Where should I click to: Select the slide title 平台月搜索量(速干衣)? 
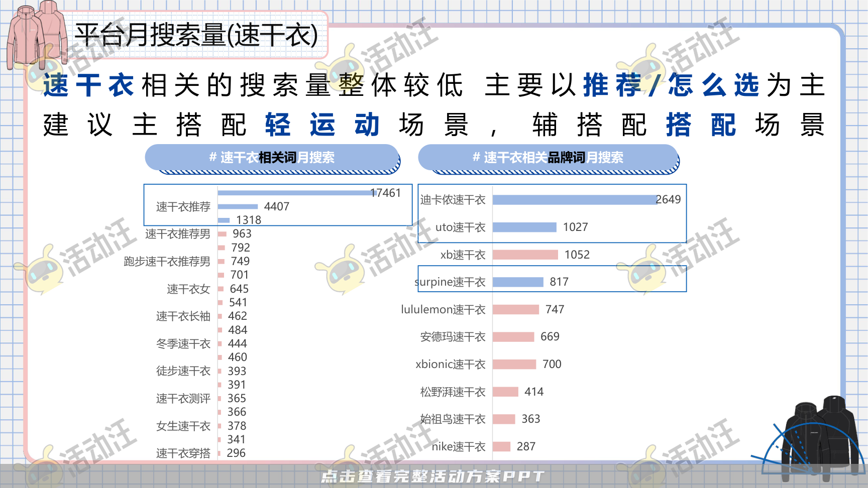tap(196, 35)
